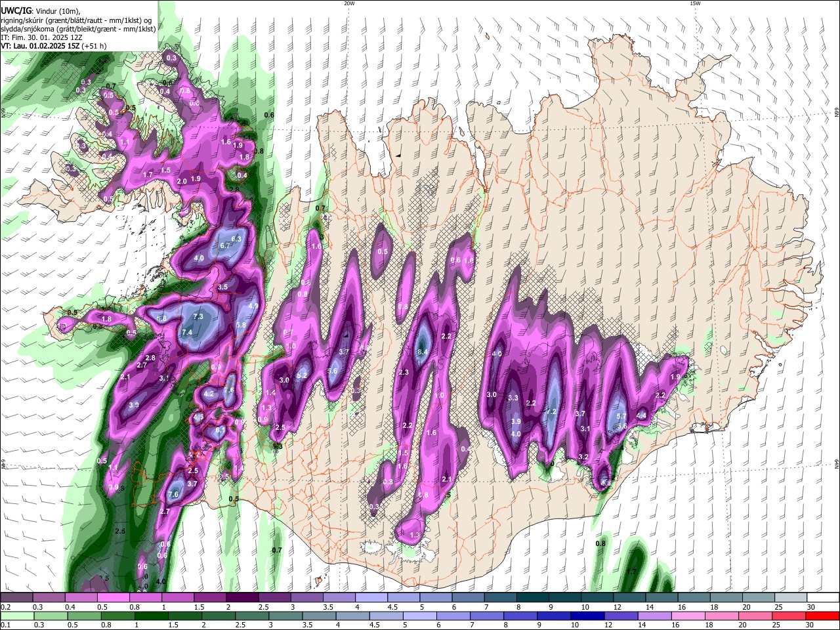Click the "VT: Lau. 01.02.2025 15Z (+51 h)" line
This screenshot has height=630, width=840.
(x=54, y=47)
